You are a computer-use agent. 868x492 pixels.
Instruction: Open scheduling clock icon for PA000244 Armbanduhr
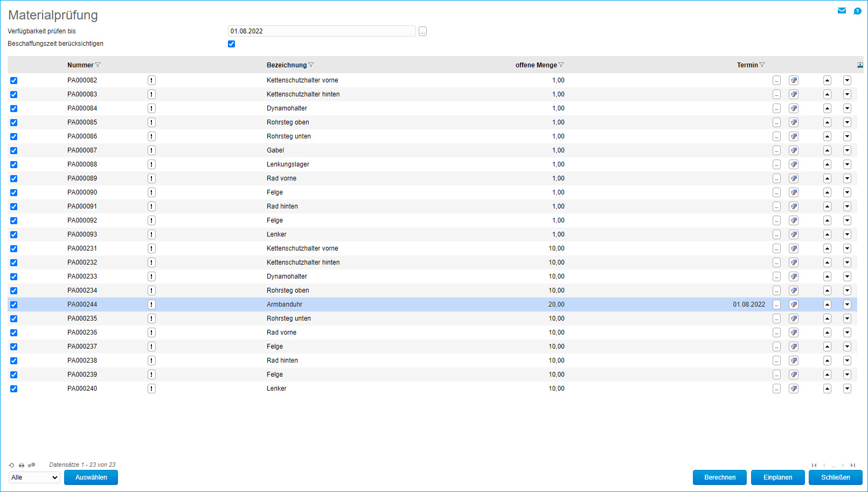(794, 304)
